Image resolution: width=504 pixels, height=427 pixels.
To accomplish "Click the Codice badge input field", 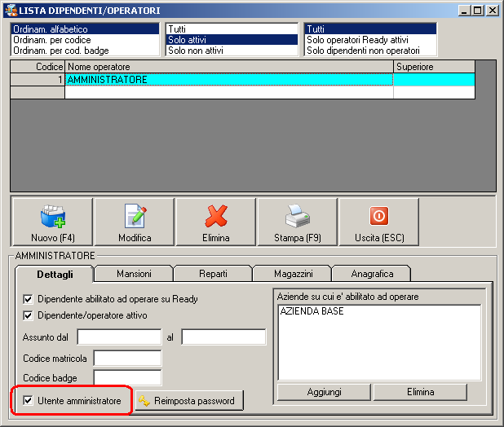I will pyautogui.click(x=127, y=378).
